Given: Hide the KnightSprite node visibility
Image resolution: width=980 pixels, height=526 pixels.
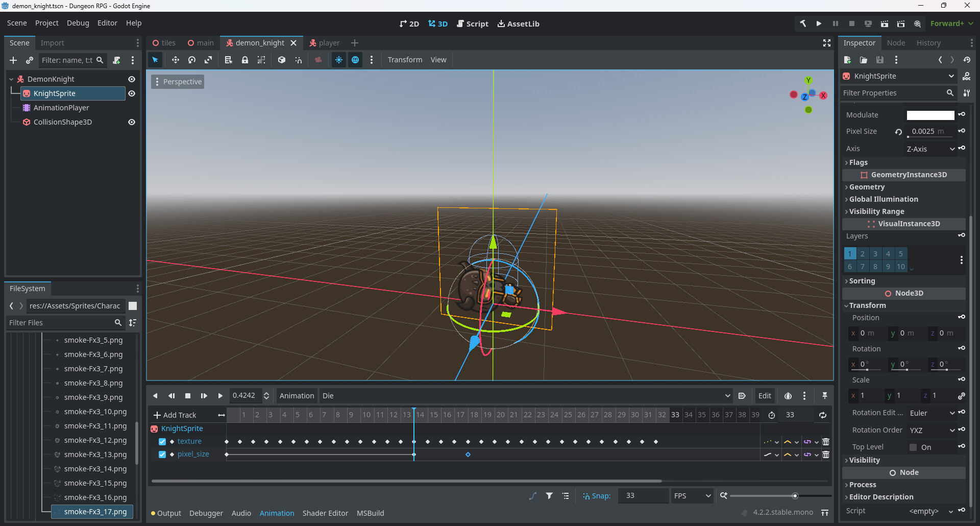Looking at the screenshot, I should [x=132, y=93].
